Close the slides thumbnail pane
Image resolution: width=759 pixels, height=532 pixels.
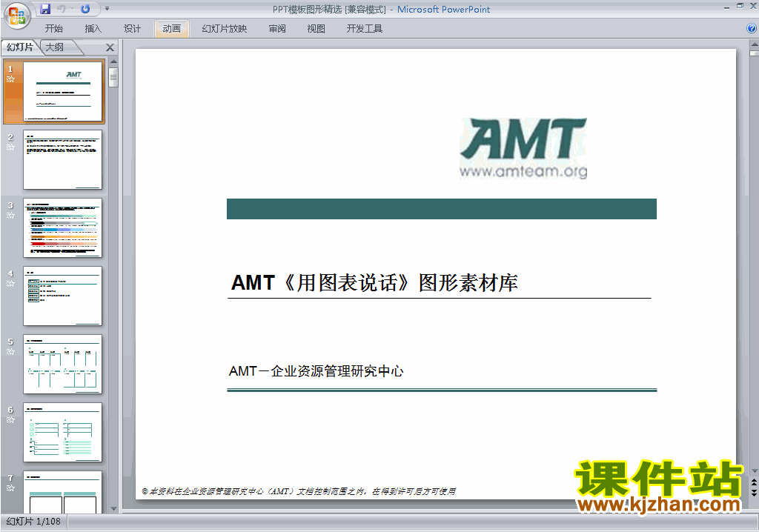point(110,47)
